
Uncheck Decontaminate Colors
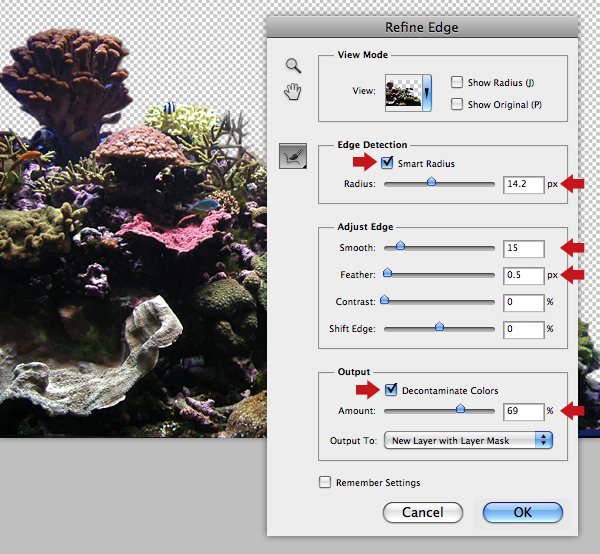(391, 390)
